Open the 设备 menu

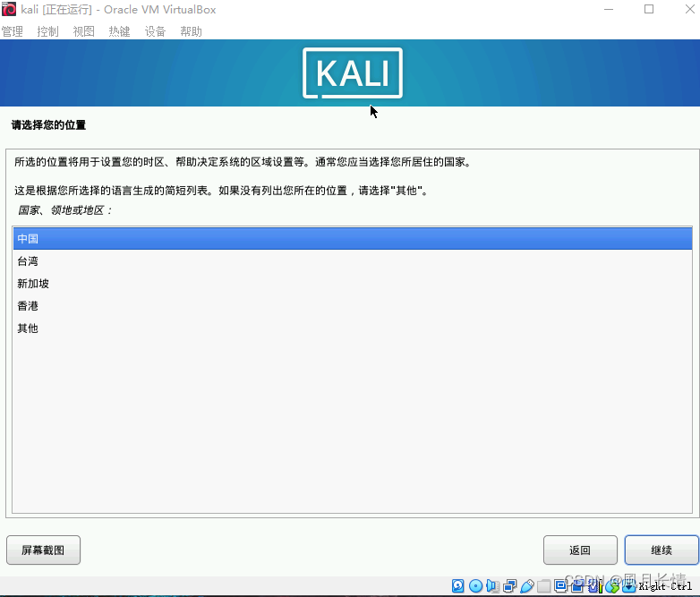pos(155,31)
